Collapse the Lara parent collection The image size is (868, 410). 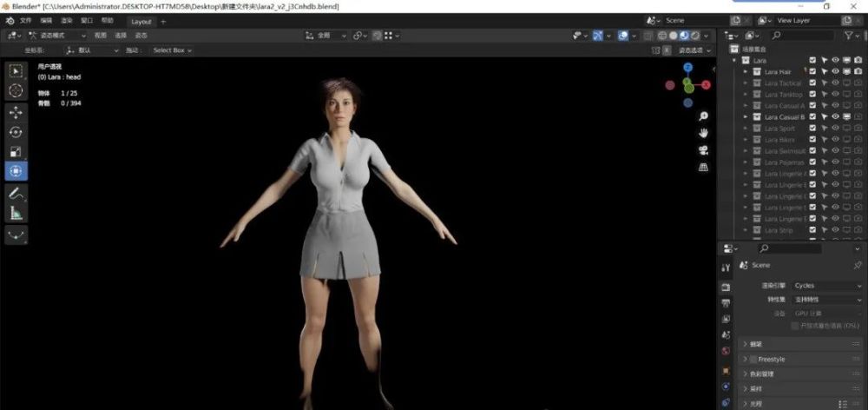tap(734, 61)
